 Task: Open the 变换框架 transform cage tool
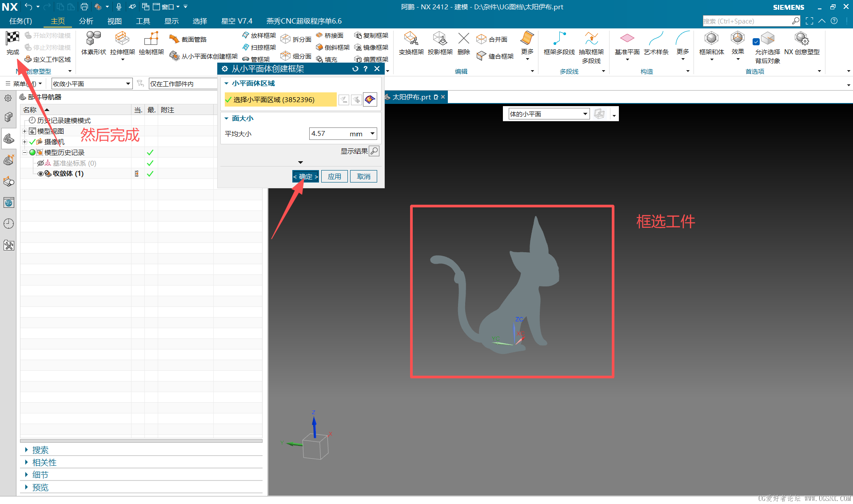(x=411, y=43)
